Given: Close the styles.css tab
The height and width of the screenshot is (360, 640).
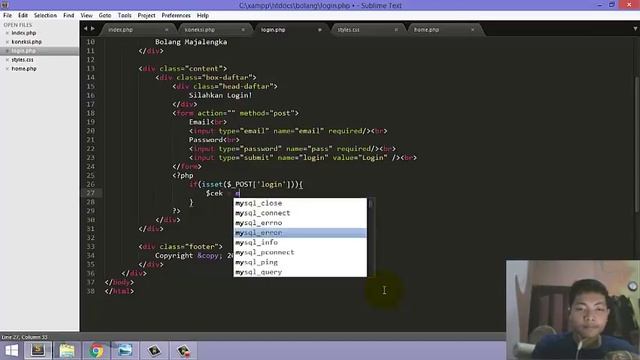Looking at the screenshot, I should (396, 30).
